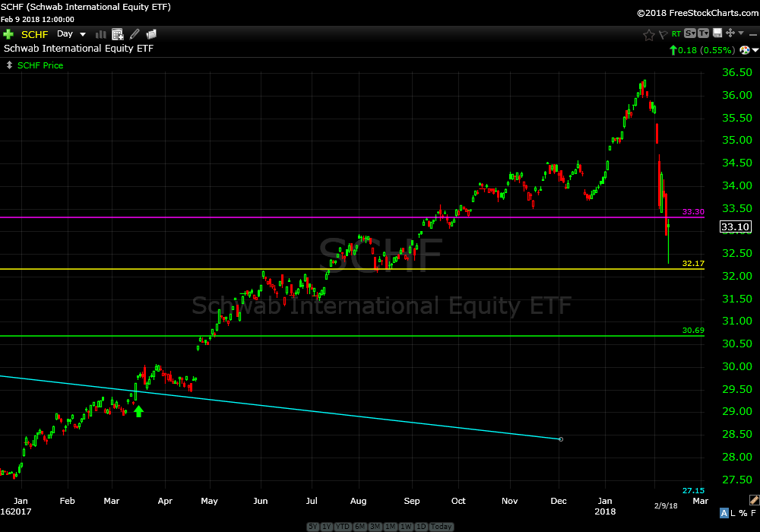Click the green plus add-symbol icon
Viewport: 760px width, 532px height.
8,34
